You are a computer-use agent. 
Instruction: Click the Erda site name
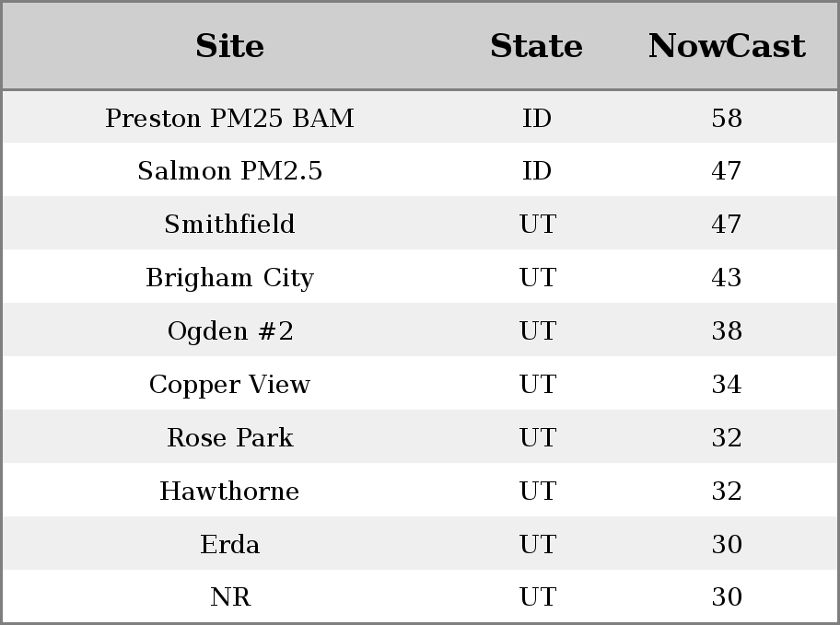[x=229, y=545]
